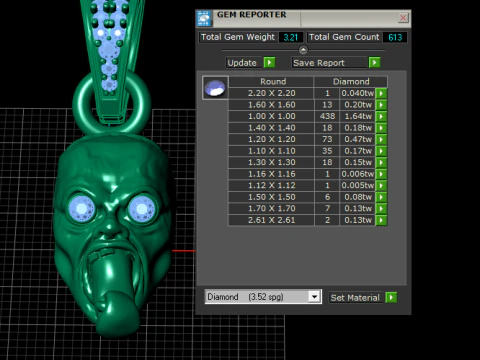Click the green arrow for 1.16 X 1.16 row
This screenshot has width=480, height=360.
point(381,174)
